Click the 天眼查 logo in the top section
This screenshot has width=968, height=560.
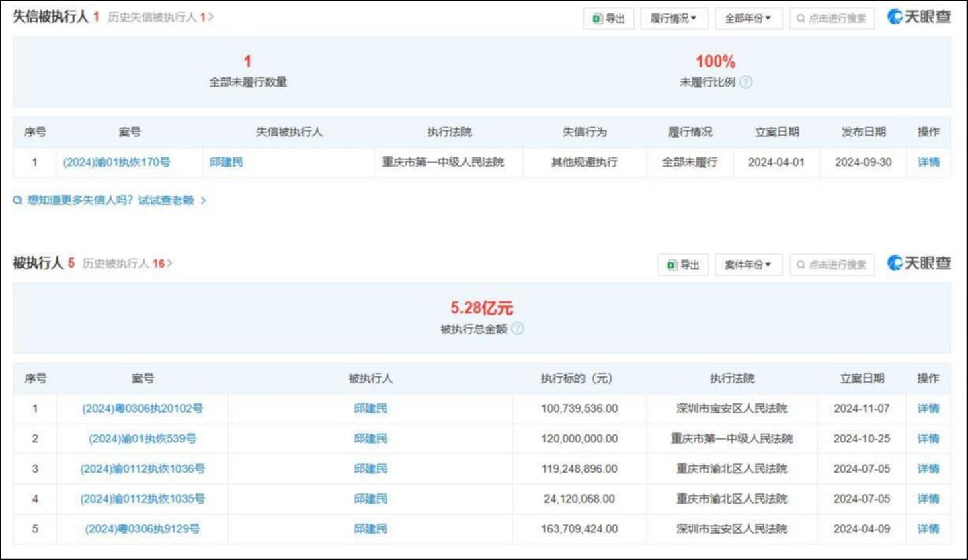point(920,18)
